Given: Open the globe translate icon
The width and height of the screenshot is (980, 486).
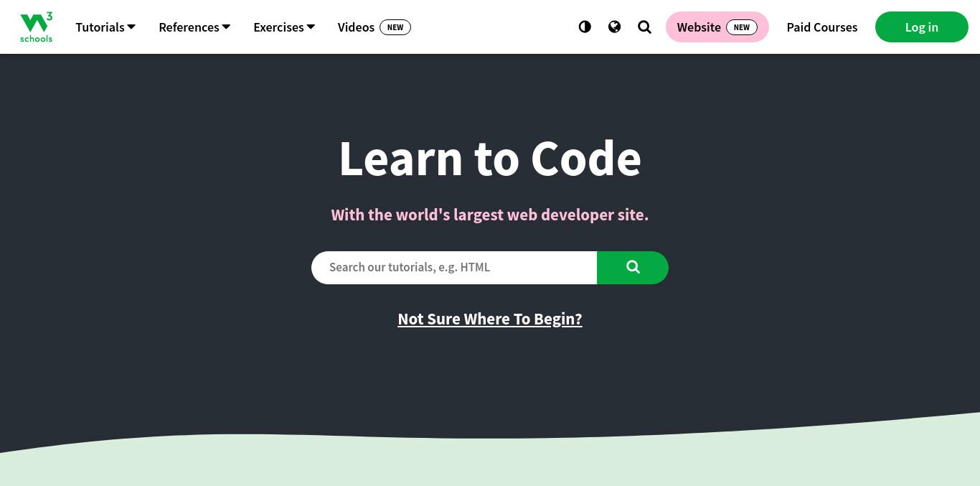Looking at the screenshot, I should coord(614,27).
